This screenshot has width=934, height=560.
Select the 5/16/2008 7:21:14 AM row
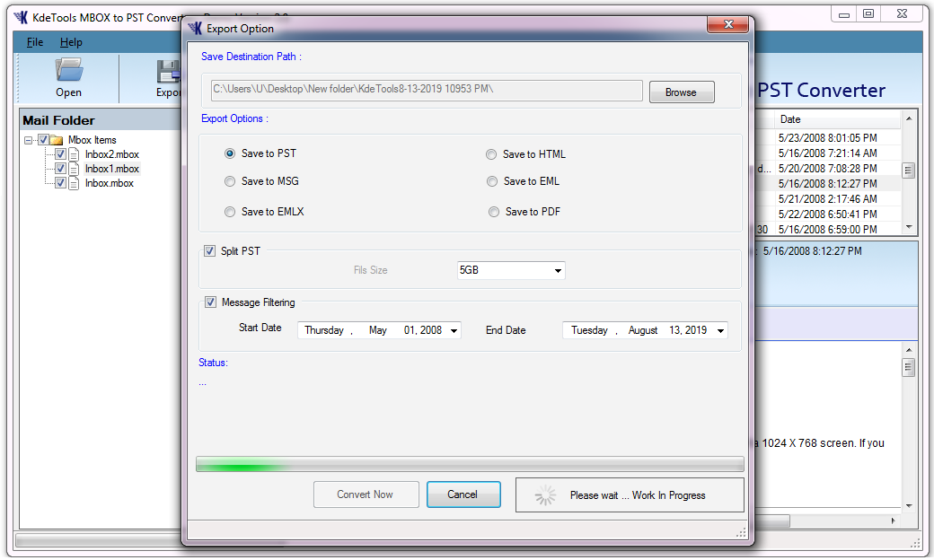tap(827, 153)
